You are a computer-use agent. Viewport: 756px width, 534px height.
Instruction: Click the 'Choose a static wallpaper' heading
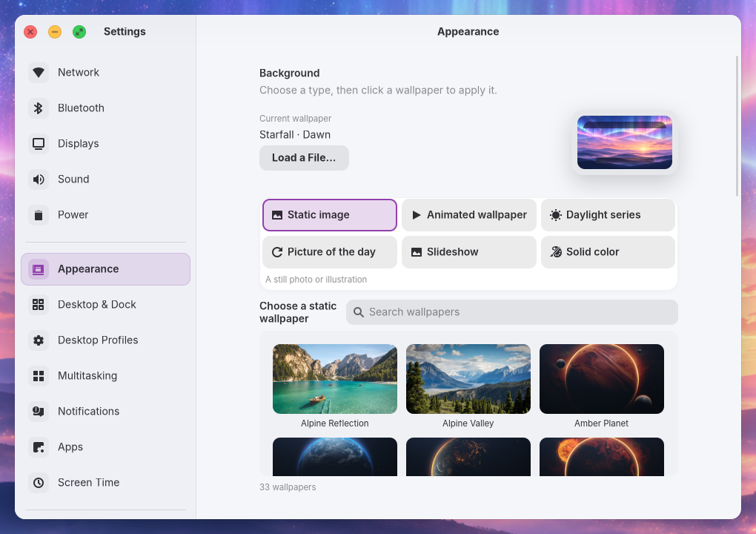click(x=298, y=312)
